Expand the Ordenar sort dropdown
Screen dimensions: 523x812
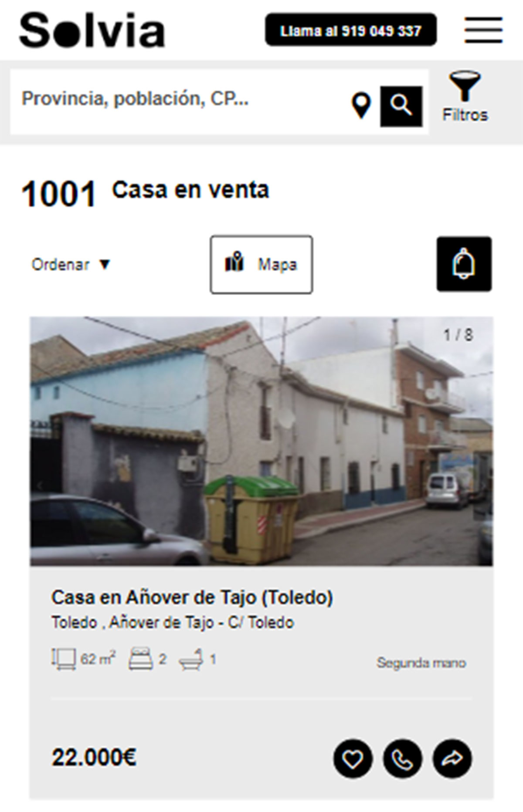point(71,265)
